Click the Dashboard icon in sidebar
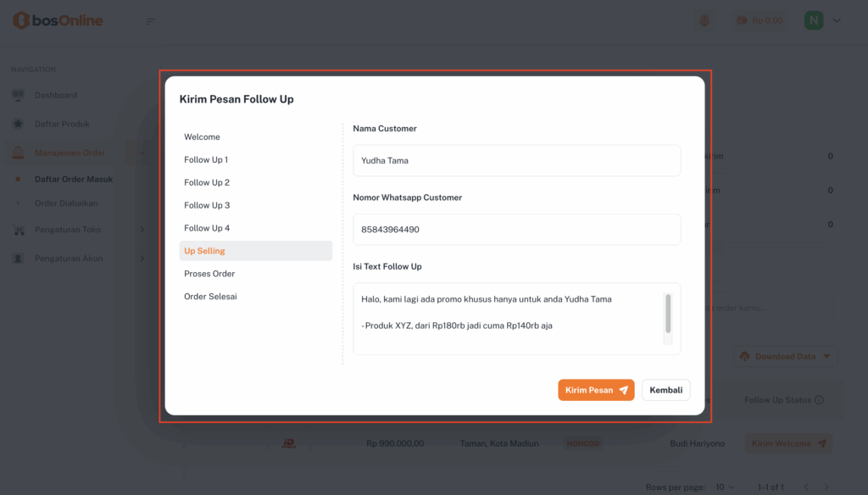Screen dimensions: 868x495 [18, 95]
